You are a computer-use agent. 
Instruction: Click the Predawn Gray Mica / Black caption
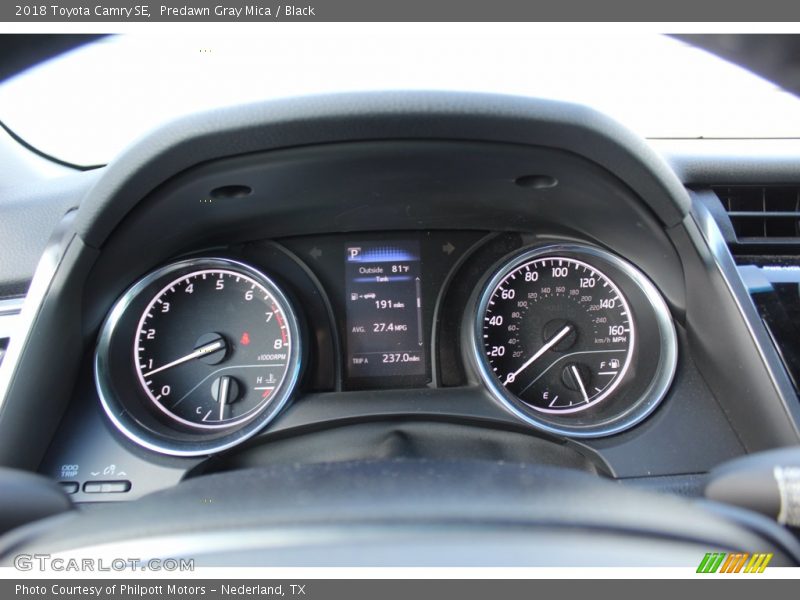[x=237, y=11]
